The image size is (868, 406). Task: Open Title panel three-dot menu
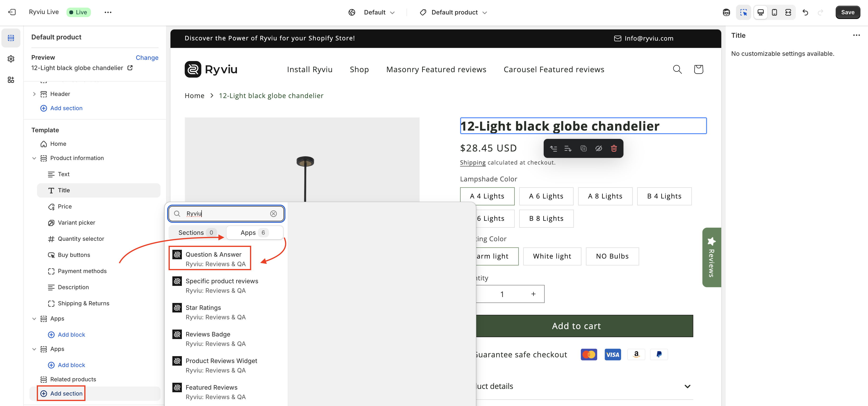pos(856,35)
